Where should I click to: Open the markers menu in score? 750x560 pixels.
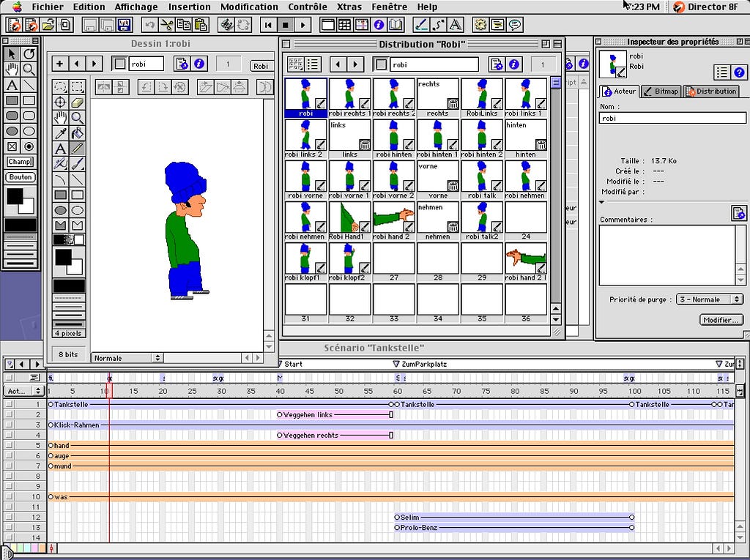pos(9,364)
